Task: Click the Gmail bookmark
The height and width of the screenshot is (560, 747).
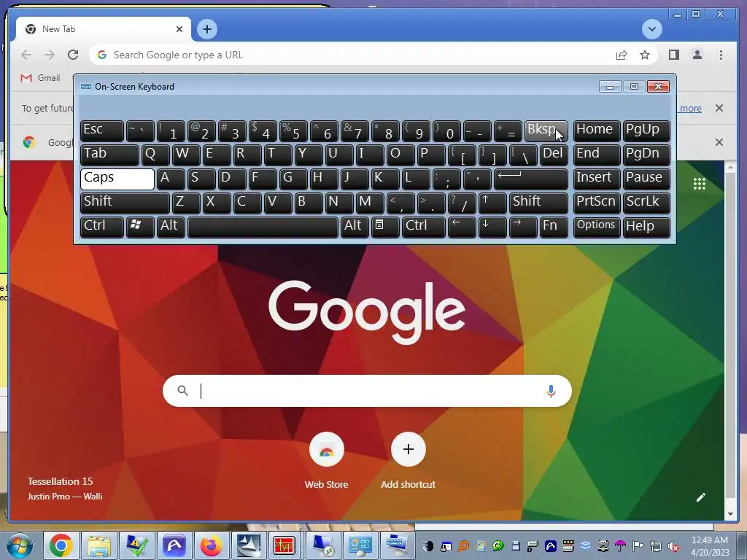Action: [x=41, y=77]
